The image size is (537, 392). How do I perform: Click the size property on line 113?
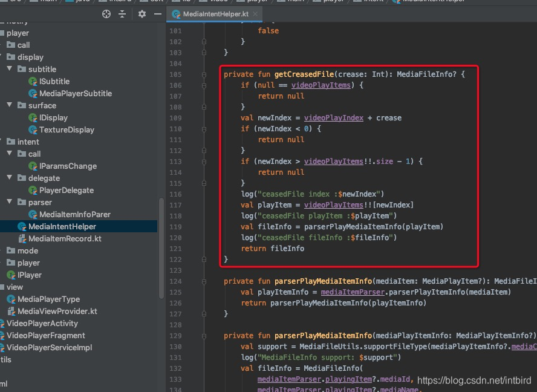point(384,162)
